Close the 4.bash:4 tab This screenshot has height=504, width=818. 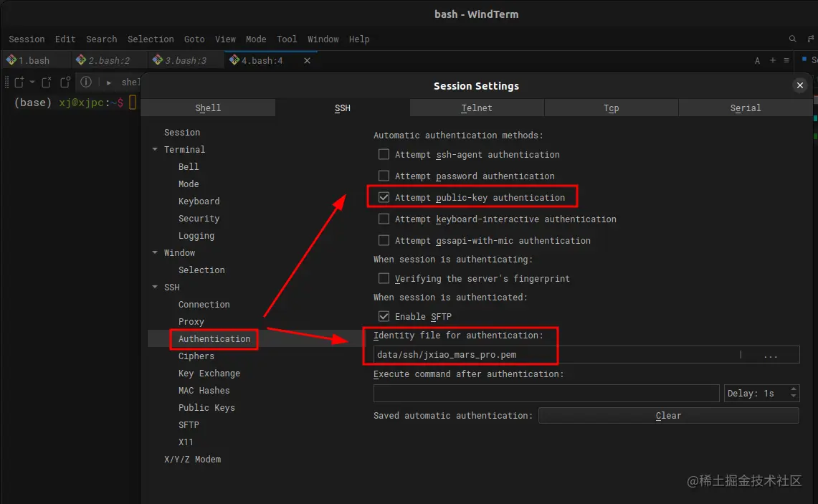click(x=308, y=60)
